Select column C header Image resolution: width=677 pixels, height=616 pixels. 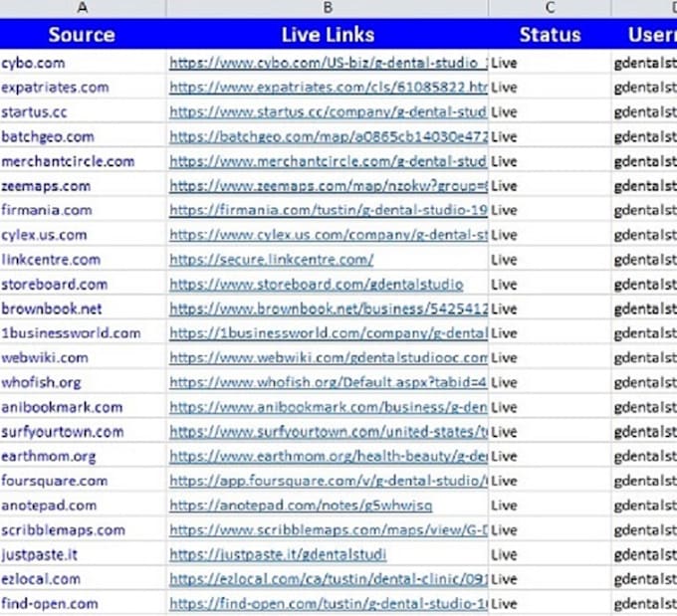550,8
